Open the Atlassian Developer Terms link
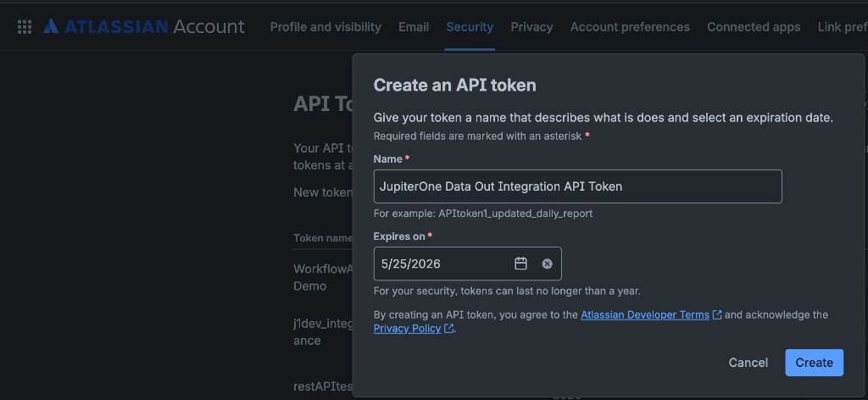This screenshot has height=400, width=868. point(645,314)
